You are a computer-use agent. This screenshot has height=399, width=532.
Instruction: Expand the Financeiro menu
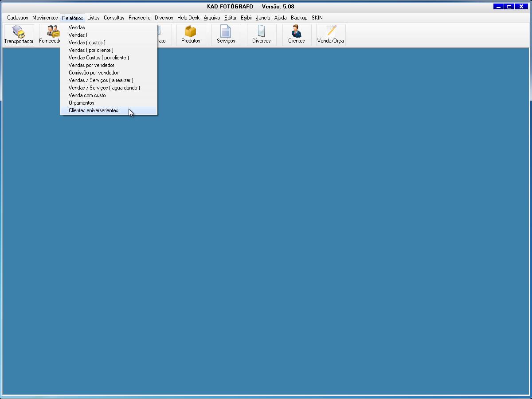pyautogui.click(x=139, y=18)
